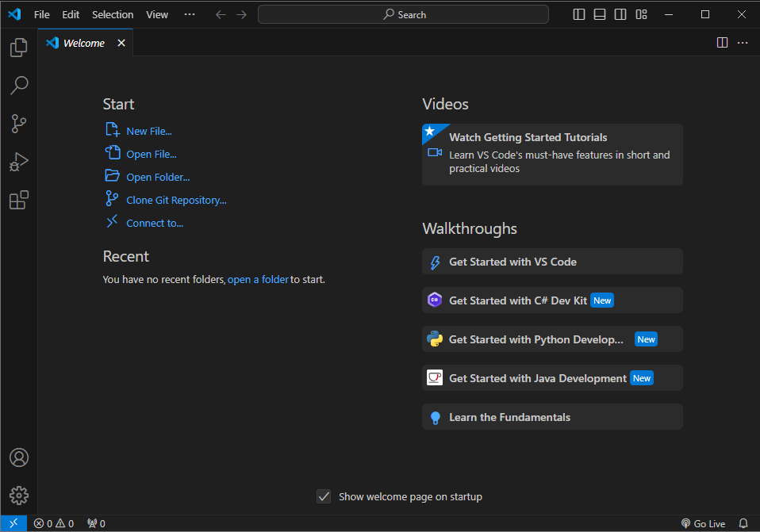Viewport: 760px width, 532px height.
Task: Click the video camera icon in Videos card
Action: click(x=435, y=152)
